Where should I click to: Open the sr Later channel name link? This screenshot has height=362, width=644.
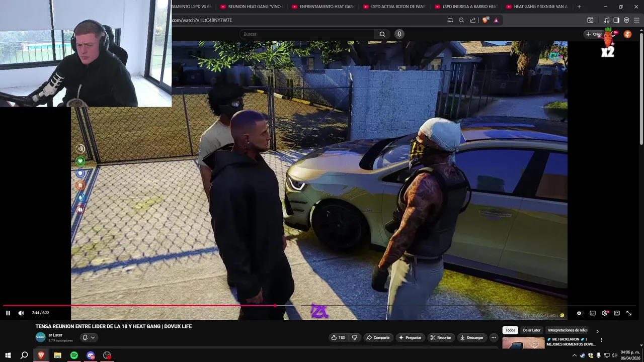(x=55, y=335)
